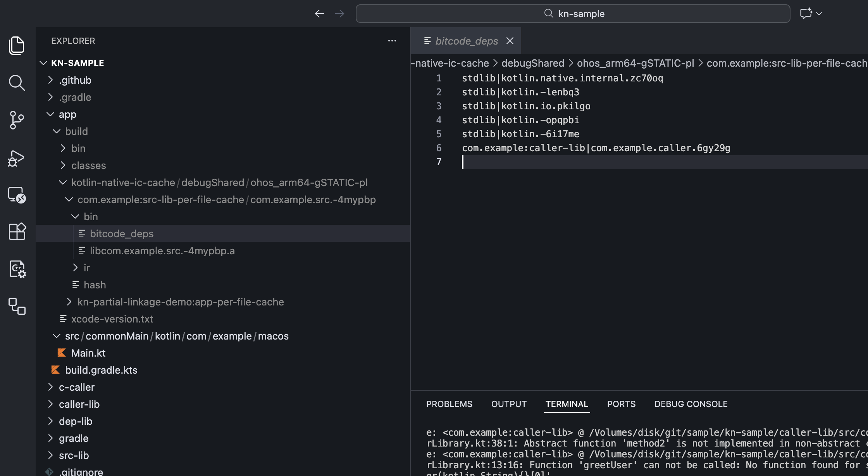Open the chat dropdown arrow
The width and height of the screenshot is (868, 476).
(x=819, y=14)
